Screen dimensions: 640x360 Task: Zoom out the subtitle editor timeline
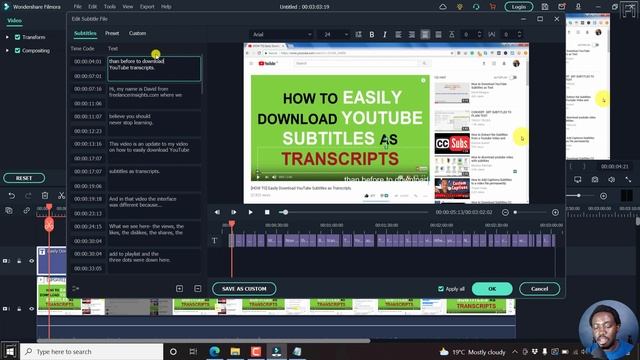click(505, 212)
